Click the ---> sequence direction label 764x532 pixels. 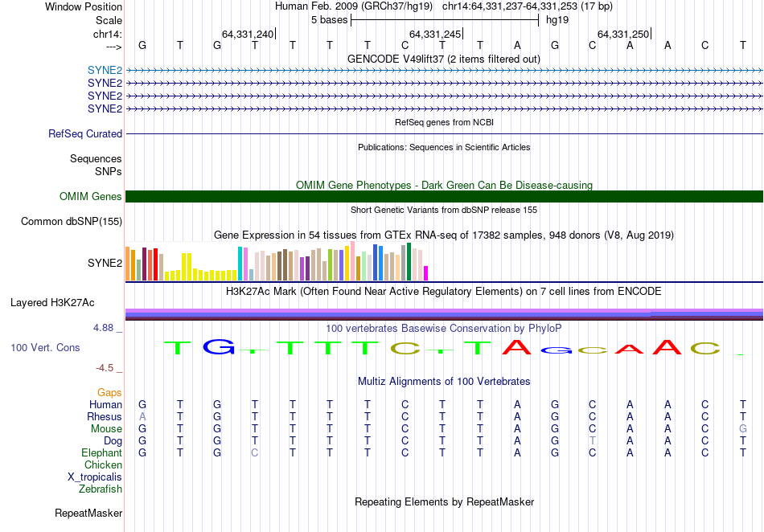click(x=113, y=47)
